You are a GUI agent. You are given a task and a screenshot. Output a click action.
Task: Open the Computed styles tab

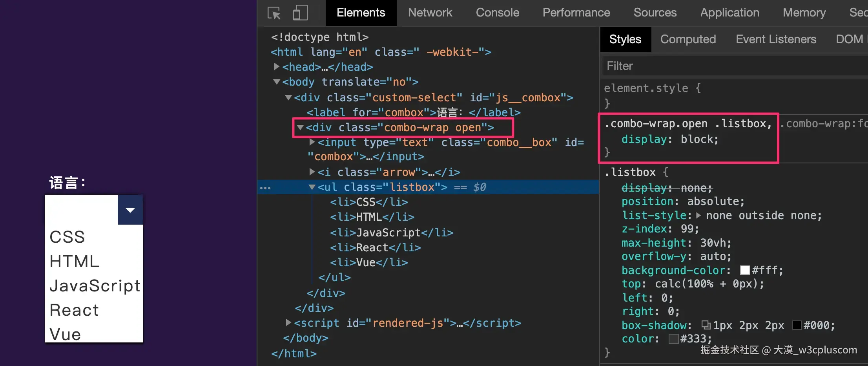(688, 39)
